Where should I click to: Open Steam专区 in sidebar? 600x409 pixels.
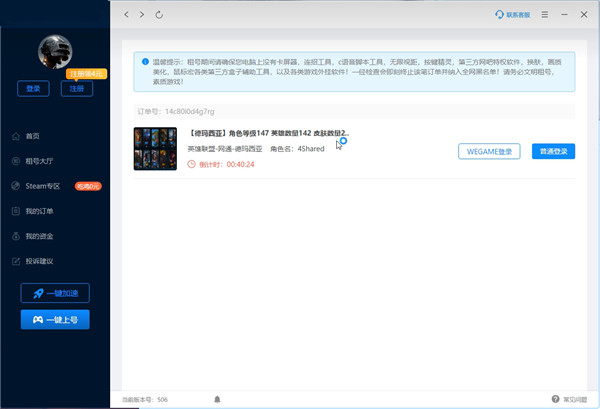[43, 186]
